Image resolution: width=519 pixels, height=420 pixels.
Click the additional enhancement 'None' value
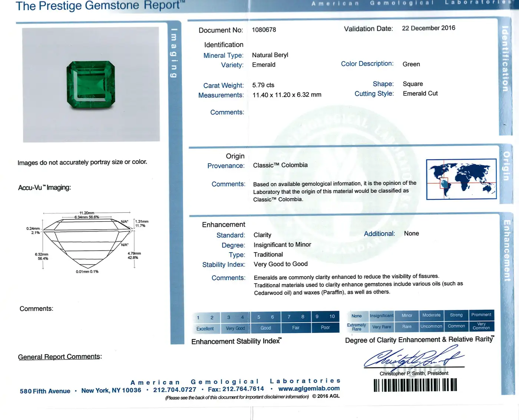point(411,233)
